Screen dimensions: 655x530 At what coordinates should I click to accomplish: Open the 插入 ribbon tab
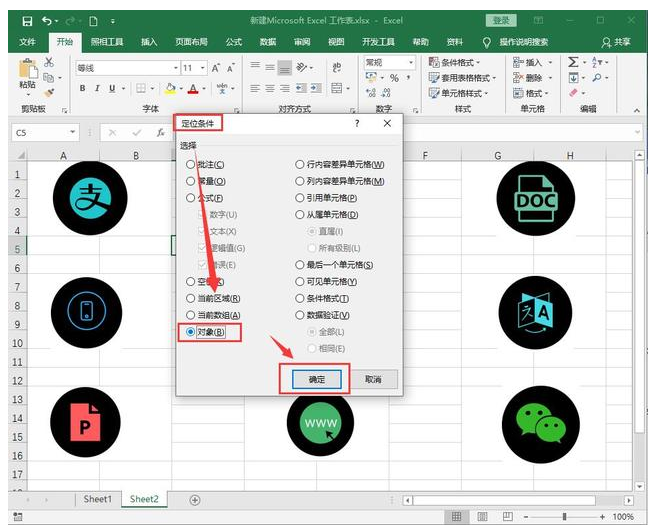coord(149,42)
